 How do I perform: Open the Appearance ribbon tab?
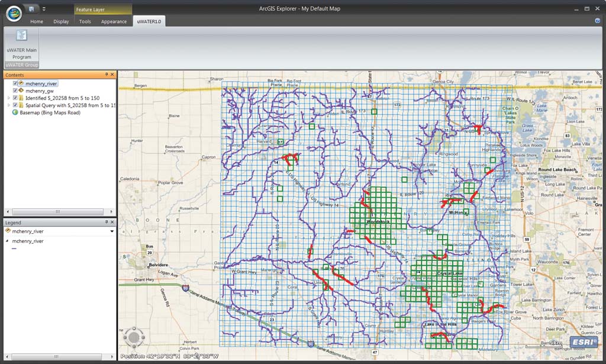click(x=114, y=22)
